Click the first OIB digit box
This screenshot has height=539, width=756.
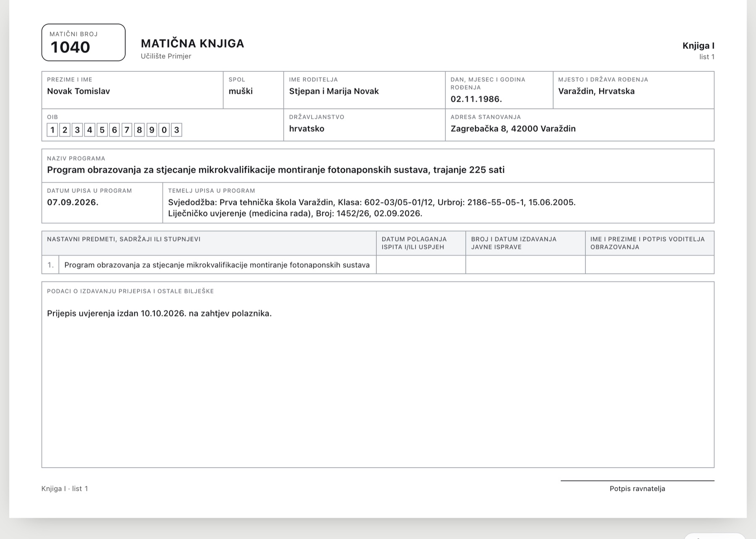tap(52, 130)
